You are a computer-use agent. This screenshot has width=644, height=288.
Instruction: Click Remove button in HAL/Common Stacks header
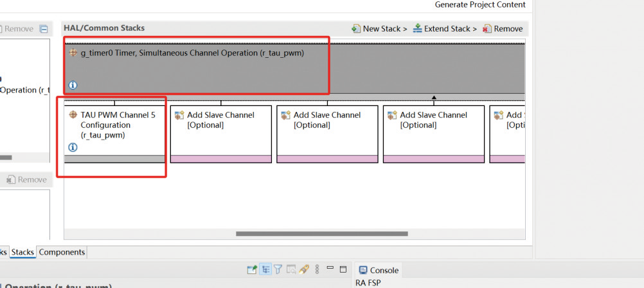click(x=503, y=29)
